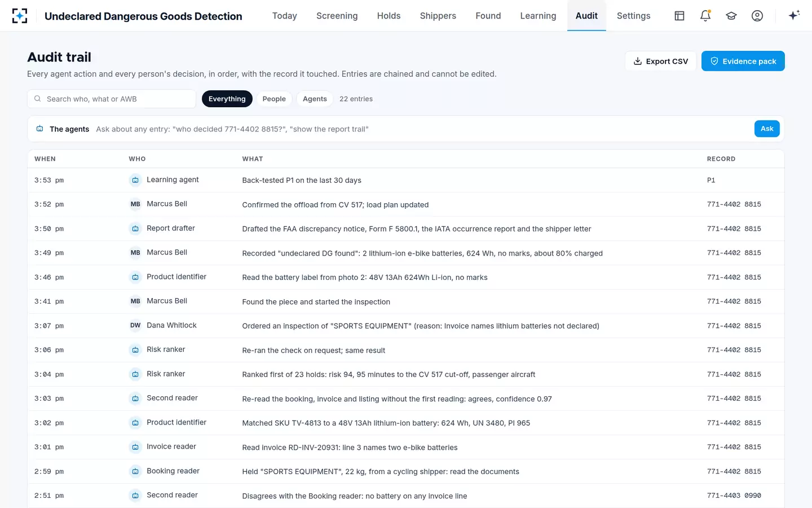812x508 pixels.
Task: Click the 3:07 pm timestamp
Action: 49,326
